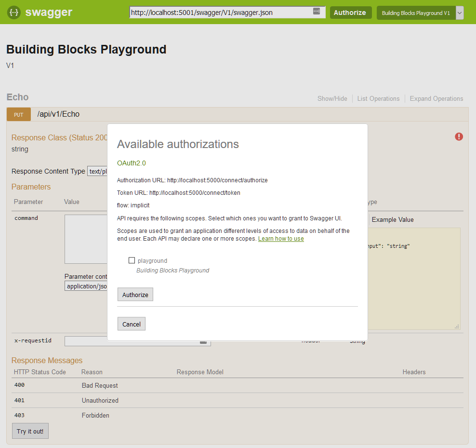The width and height of the screenshot is (476, 448).
Task: Click Expand Operations link
Action: coord(436,99)
